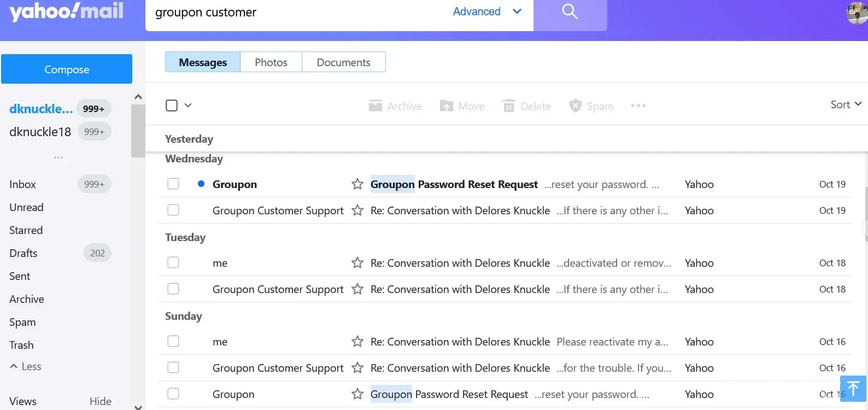Open the three-dots more actions menu
This screenshot has width=868, height=410.
coord(638,106)
